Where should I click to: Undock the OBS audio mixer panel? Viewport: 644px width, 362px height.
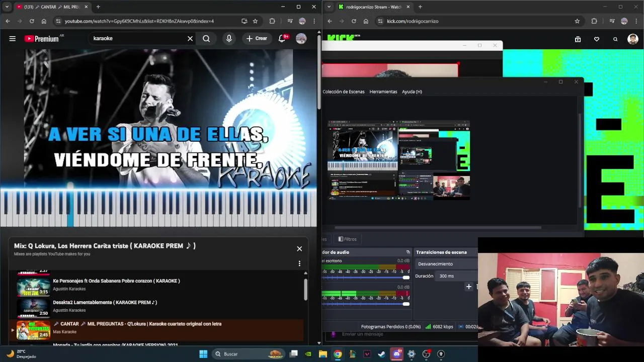coord(408,252)
